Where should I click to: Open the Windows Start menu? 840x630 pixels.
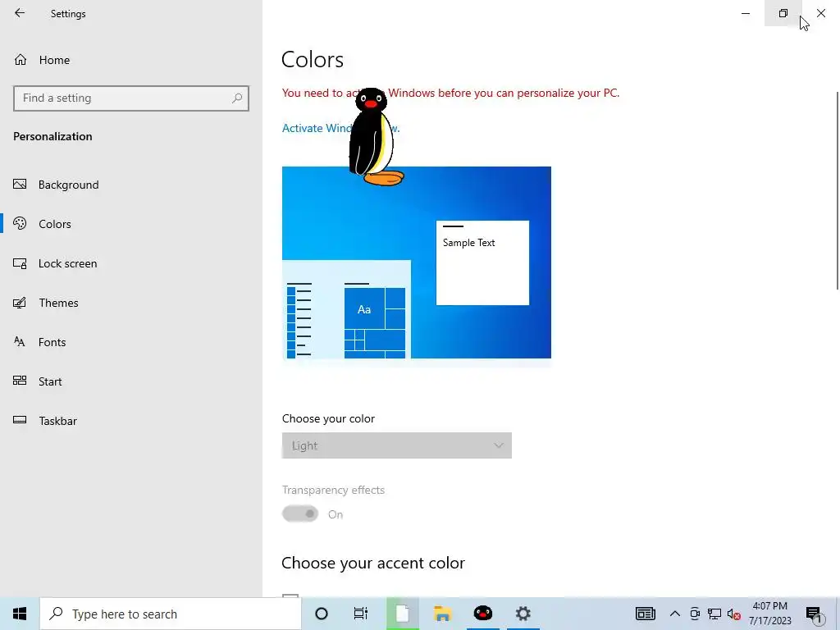tap(20, 614)
